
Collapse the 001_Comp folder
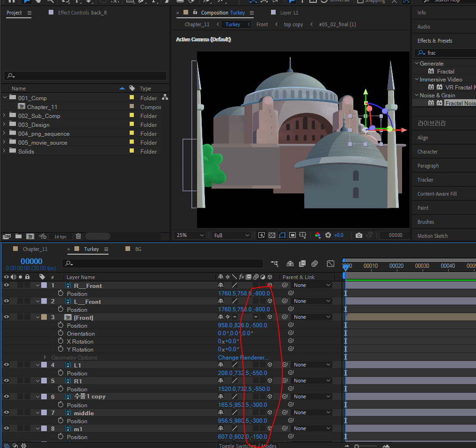pyautogui.click(x=5, y=97)
